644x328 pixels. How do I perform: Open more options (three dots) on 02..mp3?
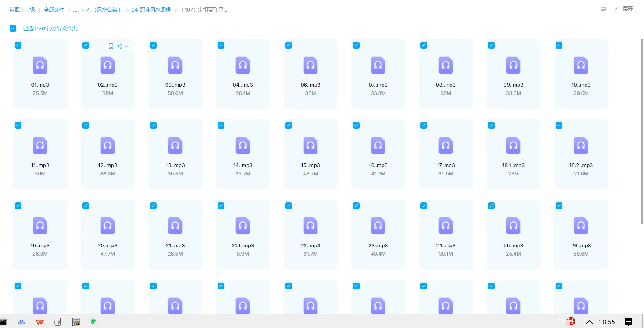tap(128, 46)
